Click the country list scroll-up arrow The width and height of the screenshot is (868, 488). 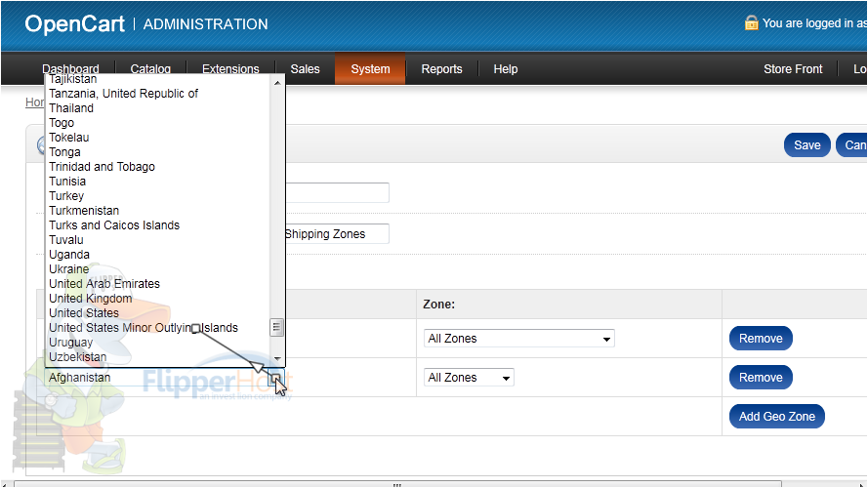277,83
